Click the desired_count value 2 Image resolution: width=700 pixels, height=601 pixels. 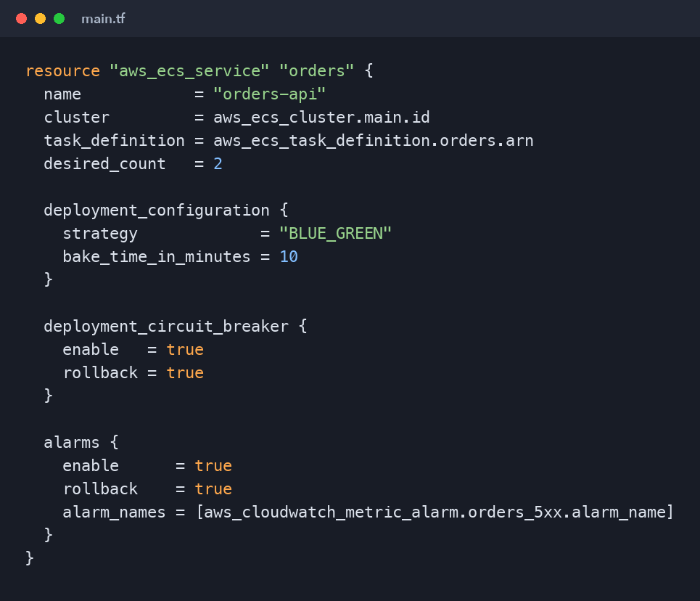pyautogui.click(x=218, y=164)
